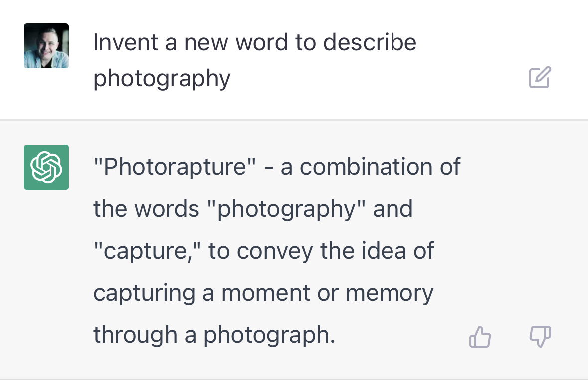The height and width of the screenshot is (380, 588).
Task: Click the word "memory" in the response
Action: pyautogui.click(x=390, y=293)
